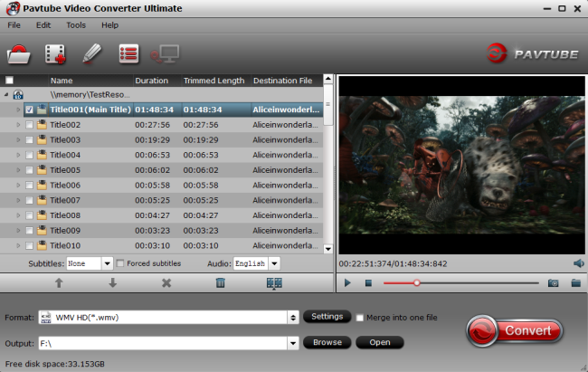Screen dimensions: 588x372
Task: Expand the Title008 row
Action: point(18,215)
